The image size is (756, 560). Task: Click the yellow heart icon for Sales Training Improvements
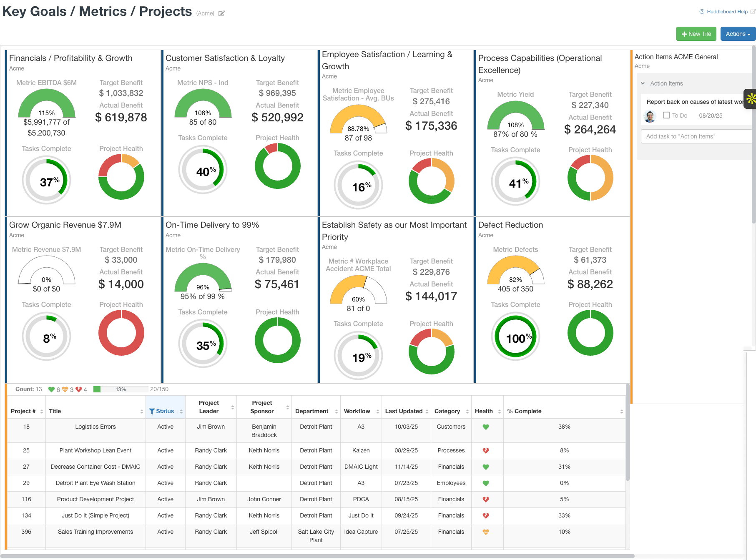pos(486,532)
